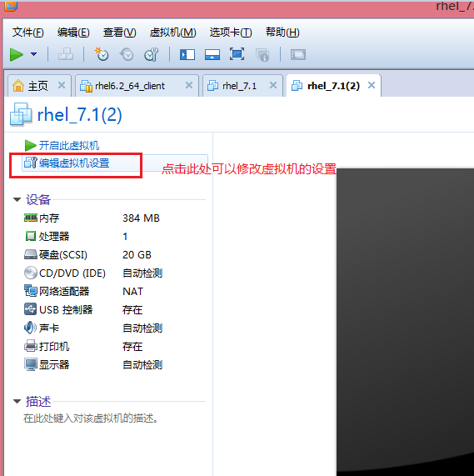
Task: Open the 虚拟机(M) menu
Action: [173, 33]
